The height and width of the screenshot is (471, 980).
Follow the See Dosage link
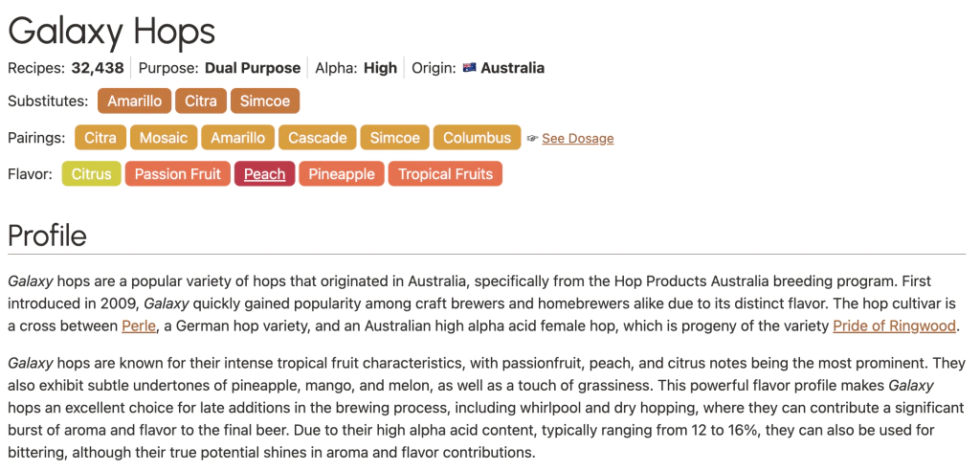[x=577, y=139]
